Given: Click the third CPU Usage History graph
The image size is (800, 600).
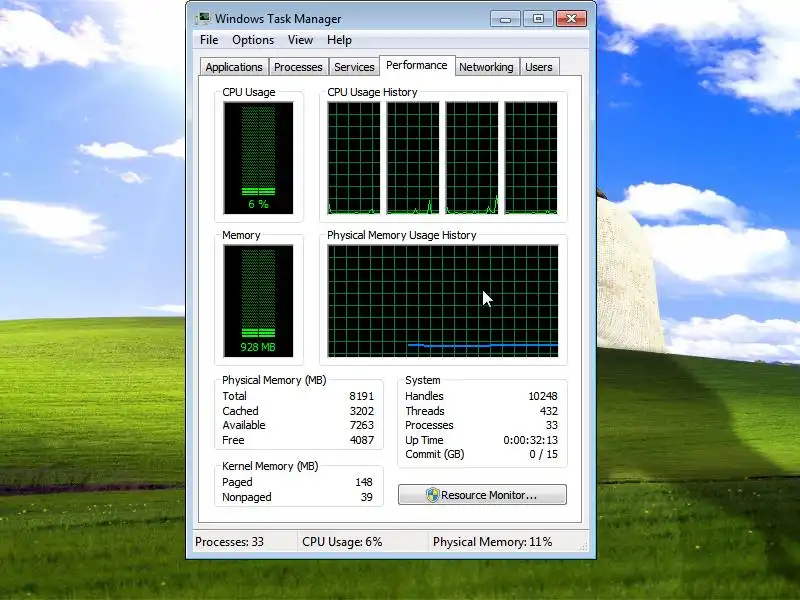Looking at the screenshot, I should point(472,158).
